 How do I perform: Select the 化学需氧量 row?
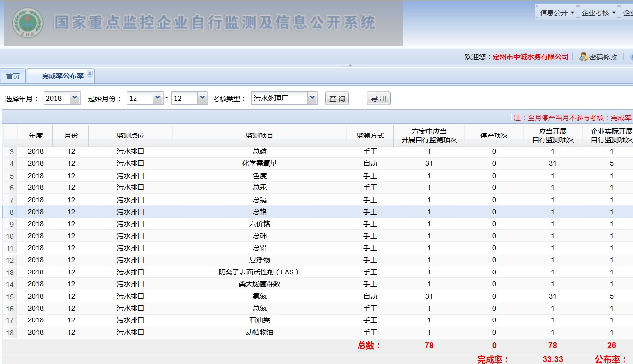(259, 163)
